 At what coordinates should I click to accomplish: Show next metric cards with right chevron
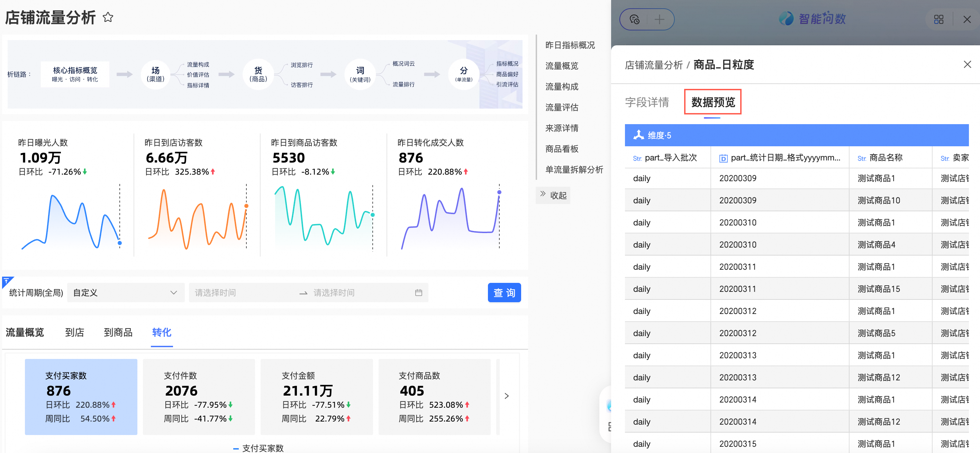pos(506,396)
